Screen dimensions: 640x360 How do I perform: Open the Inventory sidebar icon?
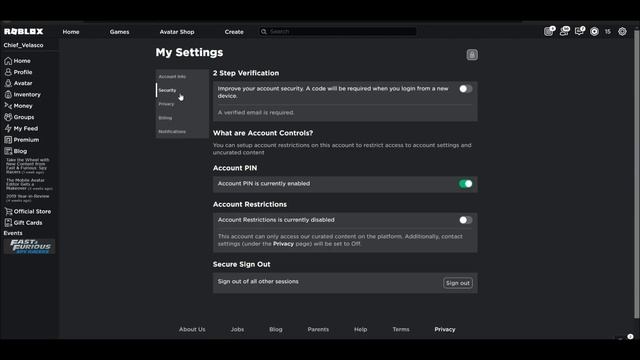[8, 94]
